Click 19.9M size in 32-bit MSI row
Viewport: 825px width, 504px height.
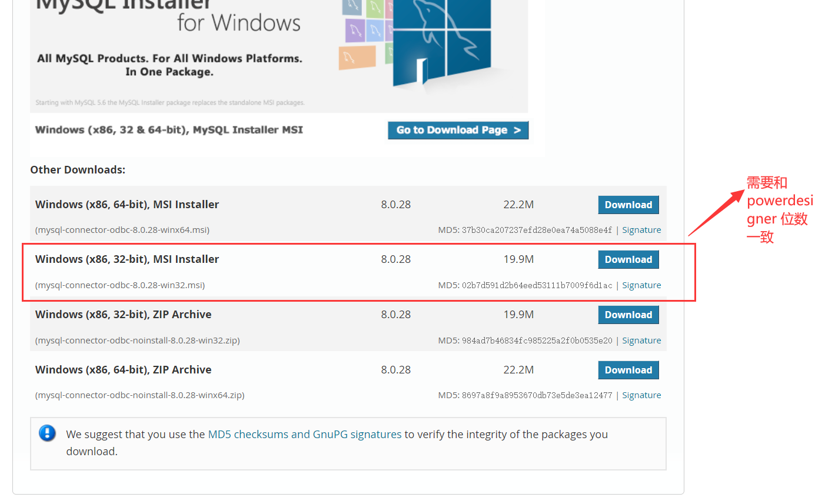[518, 259]
